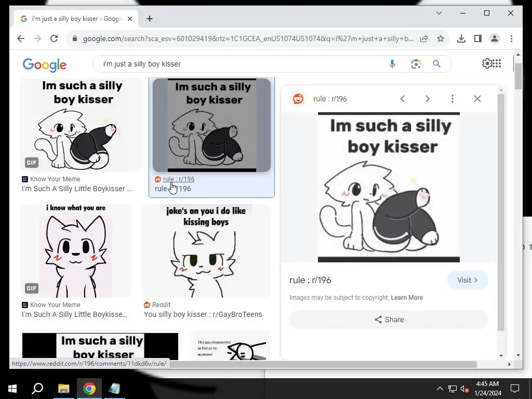
Task: Open Chrome three-dot menu
Action: (511, 38)
